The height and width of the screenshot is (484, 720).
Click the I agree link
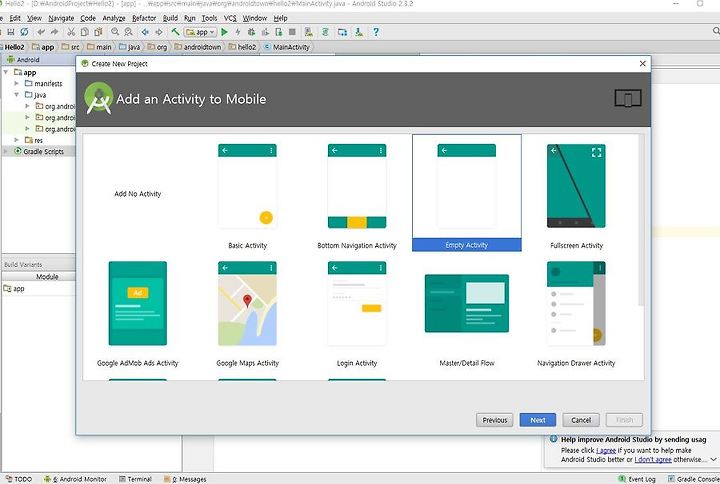(606, 450)
